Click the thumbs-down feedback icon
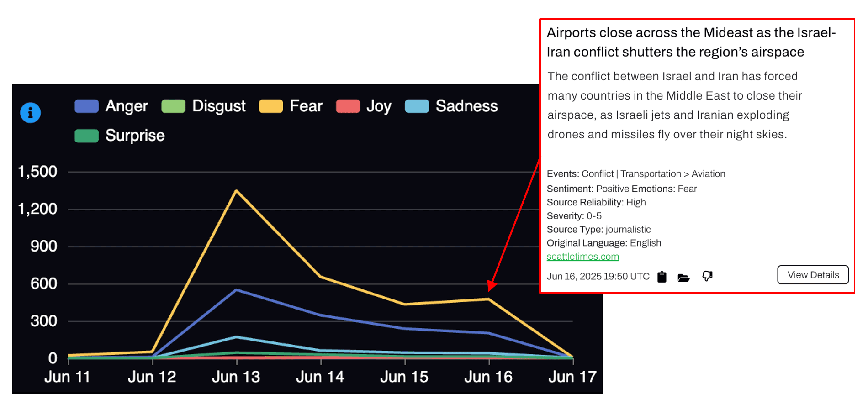868x420 pixels. point(707,276)
